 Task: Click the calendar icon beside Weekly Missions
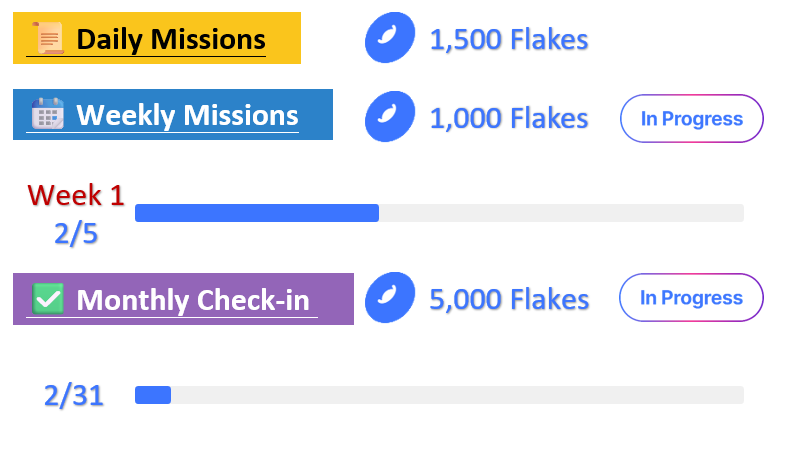[x=48, y=114]
